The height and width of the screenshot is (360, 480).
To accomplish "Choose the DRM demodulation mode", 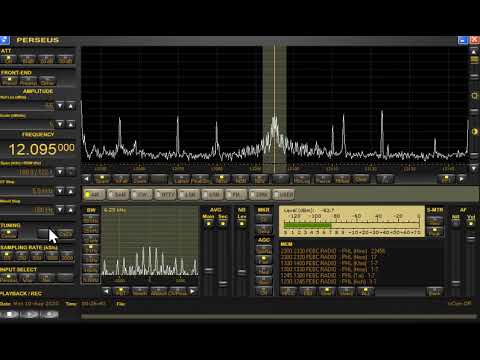I will pos(260,195).
